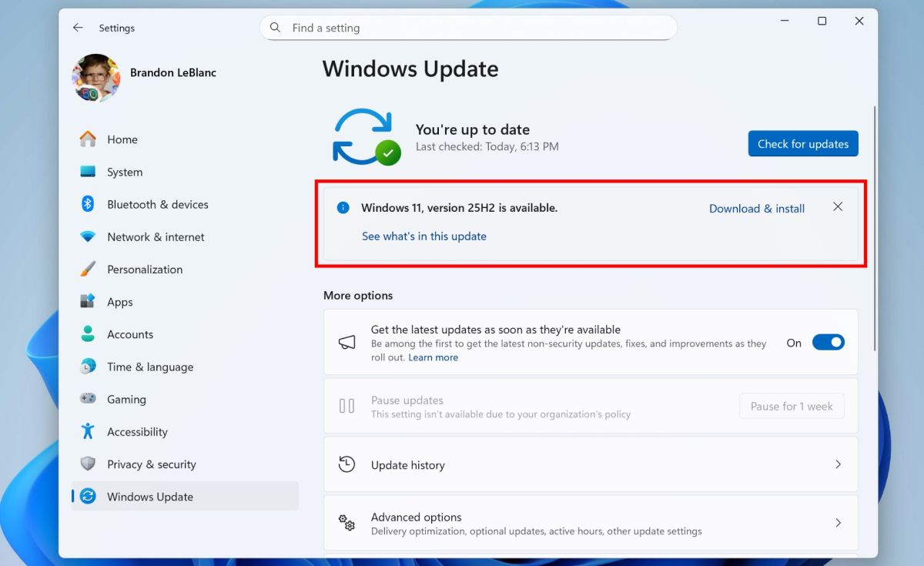
Task: Open Time & language settings
Action: point(149,367)
